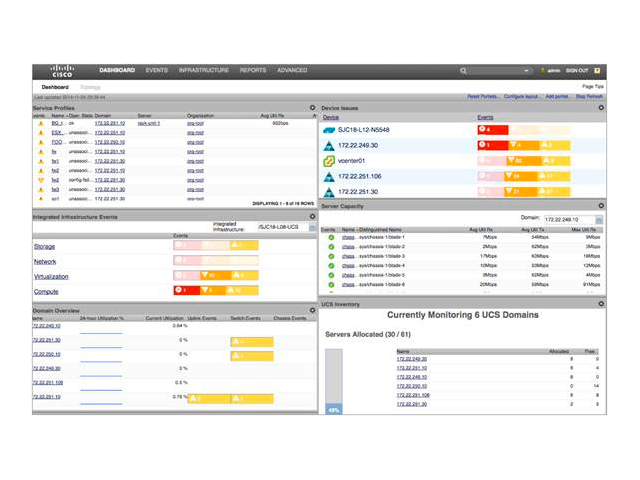Viewport: 640px width, 480px height.
Task: Open Server Capacity portlet settings gear
Action: (x=601, y=206)
